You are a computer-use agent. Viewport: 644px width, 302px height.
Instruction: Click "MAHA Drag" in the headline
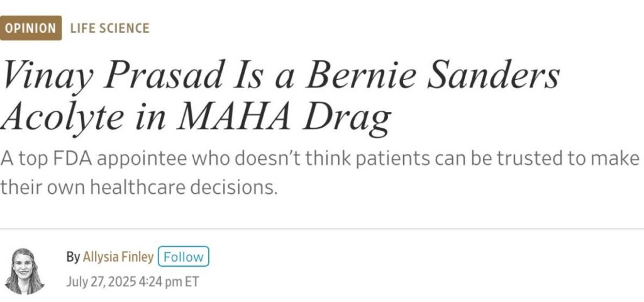point(284,117)
